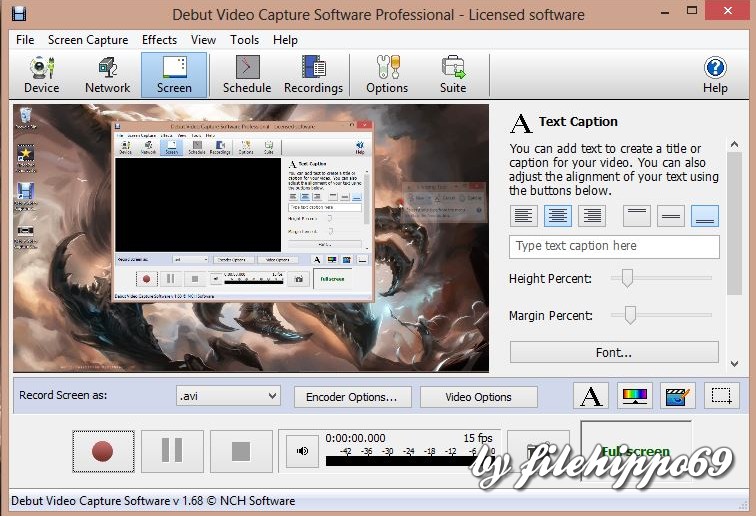The height and width of the screenshot is (517, 756).
Task: Open the Options toolbar button
Action: tap(387, 75)
